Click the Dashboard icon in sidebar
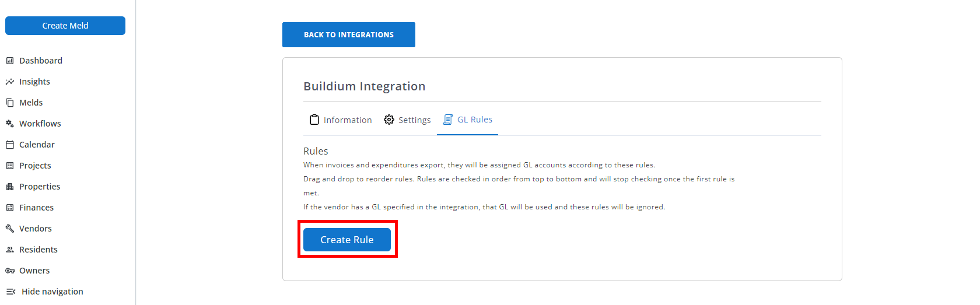Screen dimensions: 980x305 click(10, 61)
